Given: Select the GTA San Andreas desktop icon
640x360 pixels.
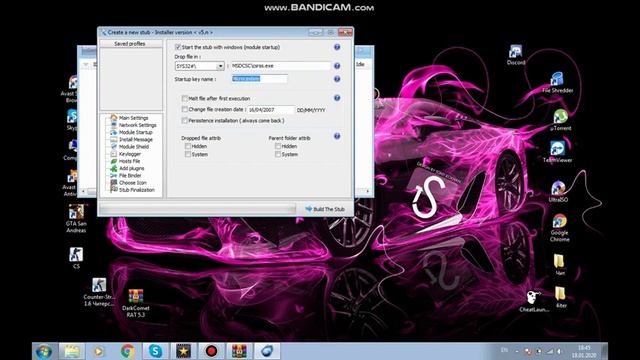Looking at the screenshot, I should point(76,219).
